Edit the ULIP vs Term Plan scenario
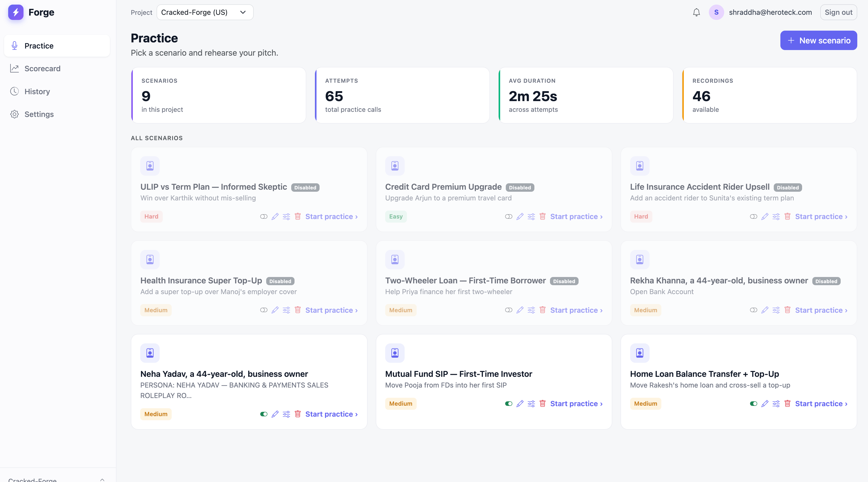 (x=275, y=216)
